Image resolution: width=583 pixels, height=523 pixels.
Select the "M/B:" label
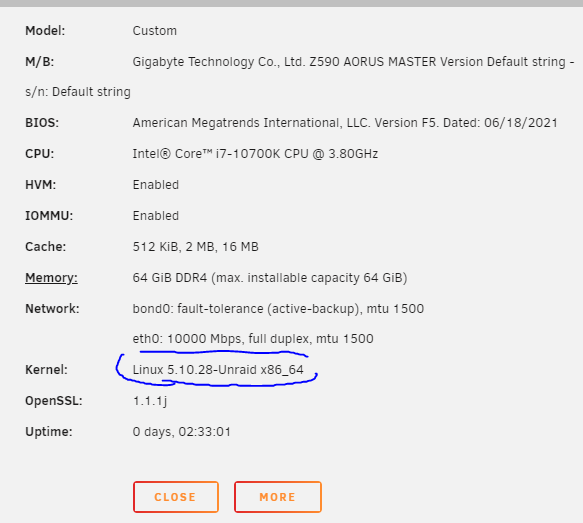pyautogui.click(x=39, y=62)
